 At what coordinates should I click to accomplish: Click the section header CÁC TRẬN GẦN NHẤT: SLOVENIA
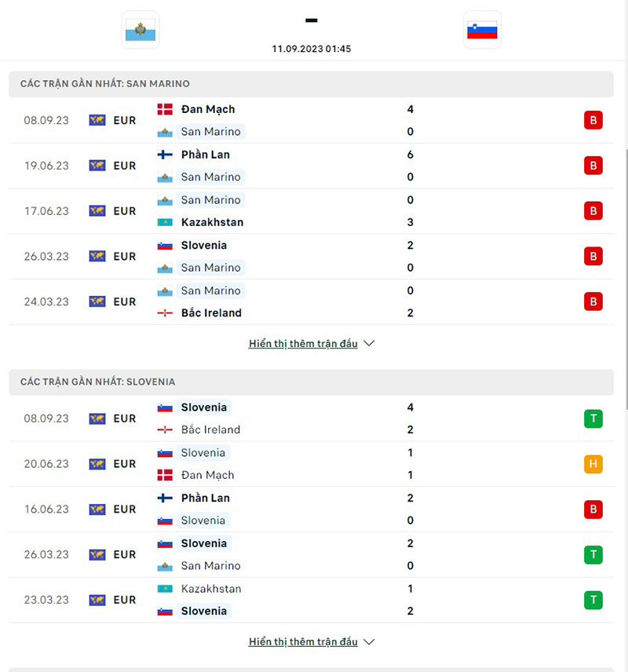pos(98,382)
